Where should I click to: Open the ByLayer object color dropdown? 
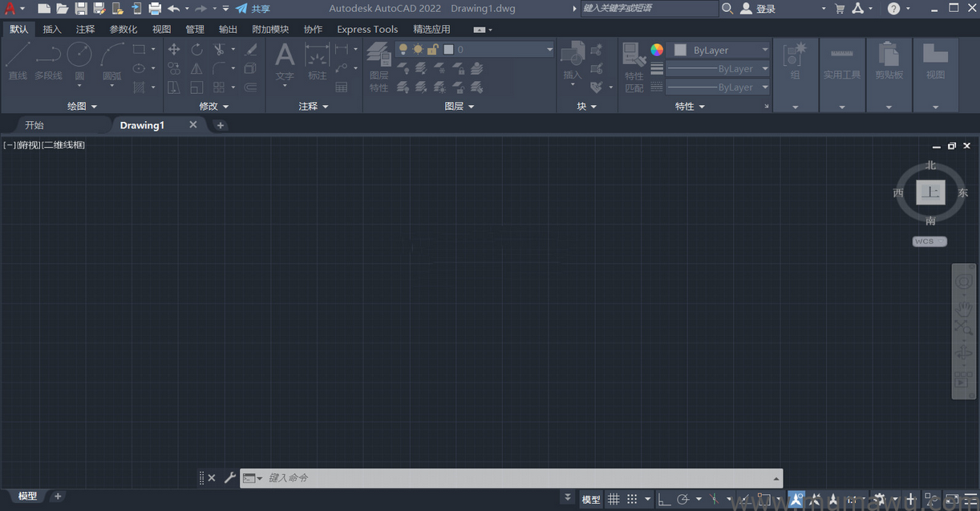coord(719,50)
